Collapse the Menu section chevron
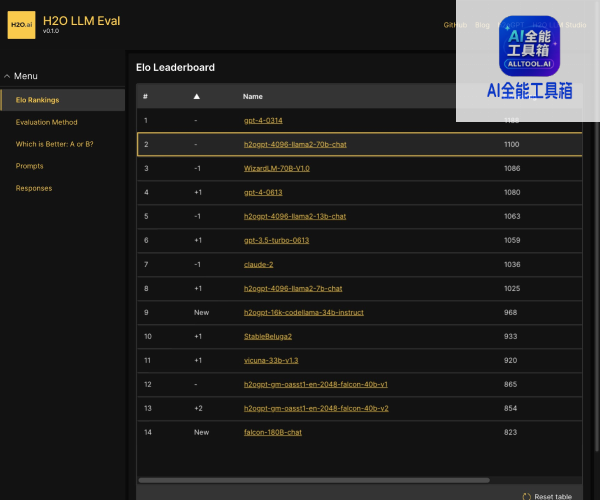 click(7, 76)
